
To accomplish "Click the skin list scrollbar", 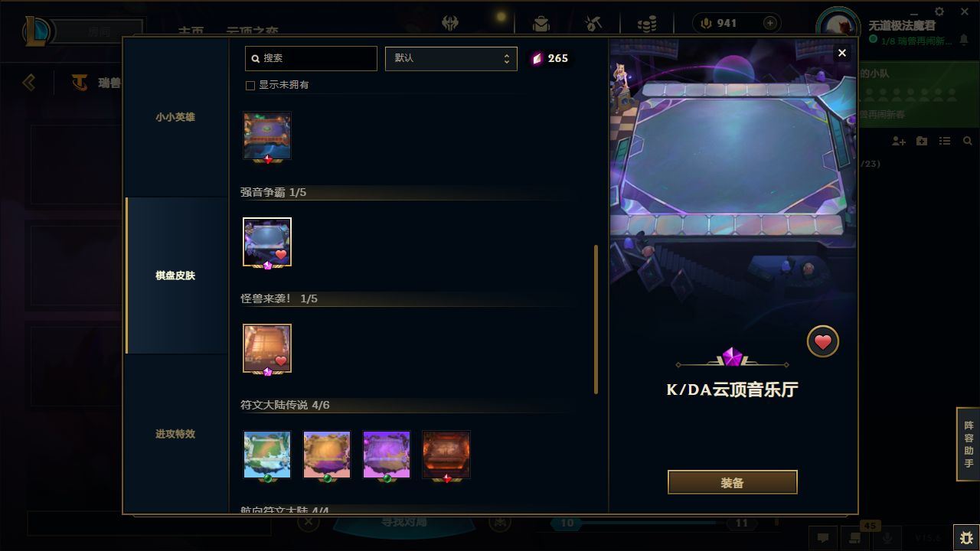I will pyautogui.click(x=596, y=319).
